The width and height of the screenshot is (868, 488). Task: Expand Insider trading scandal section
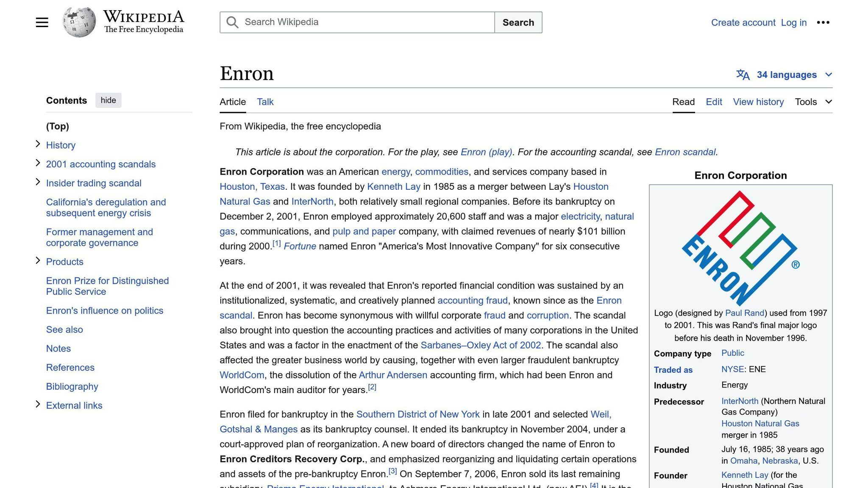(x=38, y=182)
